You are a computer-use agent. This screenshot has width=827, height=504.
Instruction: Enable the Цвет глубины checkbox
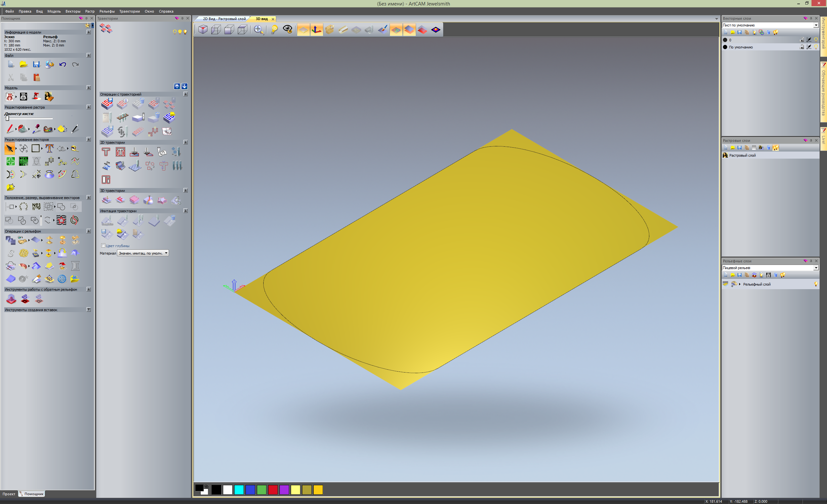(x=103, y=246)
